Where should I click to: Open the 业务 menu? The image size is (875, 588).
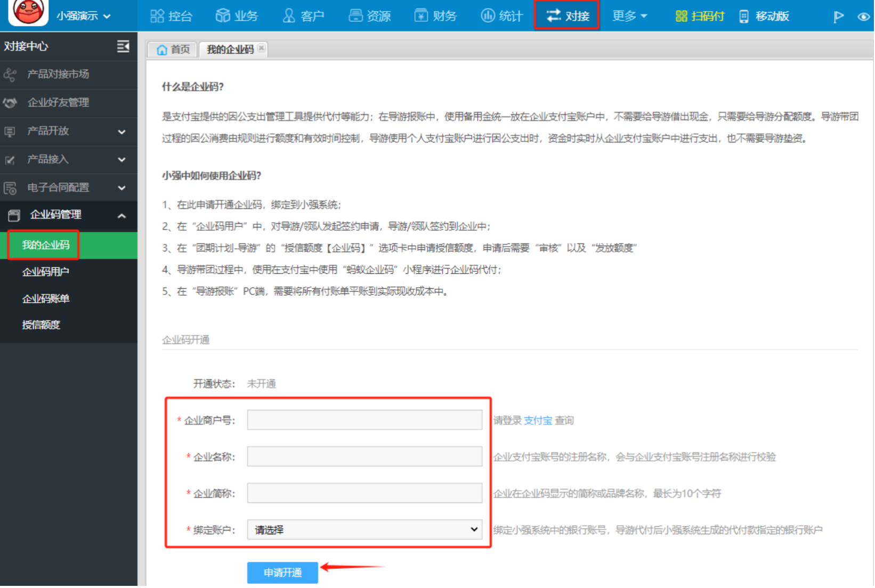[237, 16]
